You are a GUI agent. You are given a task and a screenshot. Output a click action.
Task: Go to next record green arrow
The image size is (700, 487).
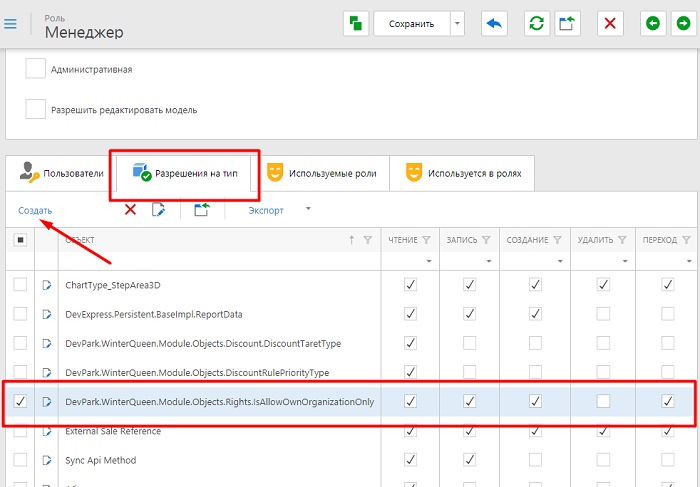tap(683, 24)
